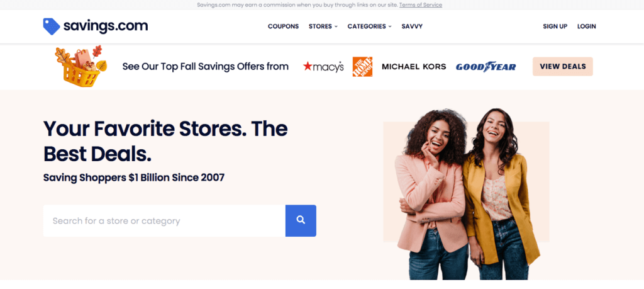Image resolution: width=644 pixels, height=289 pixels.
Task: Click the Michael Kors logo
Action: [x=414, y=67]
